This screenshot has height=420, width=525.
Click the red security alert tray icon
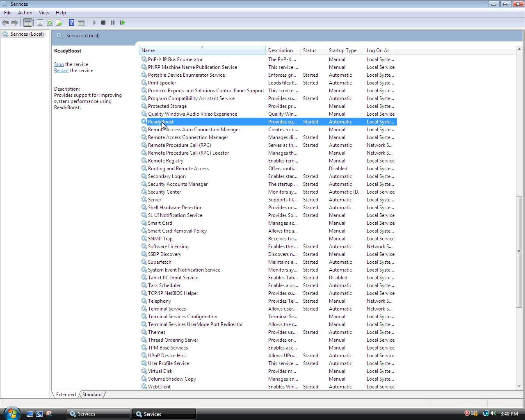467,413
